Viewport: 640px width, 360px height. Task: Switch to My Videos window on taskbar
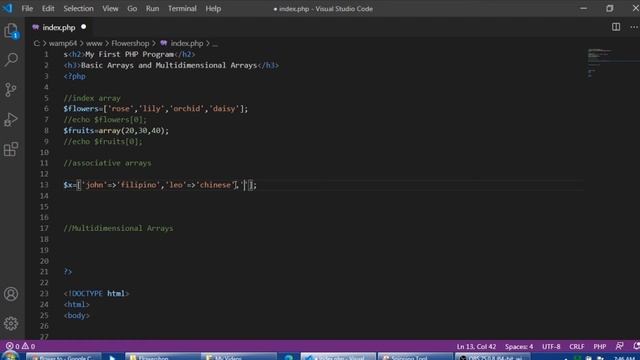238,357
